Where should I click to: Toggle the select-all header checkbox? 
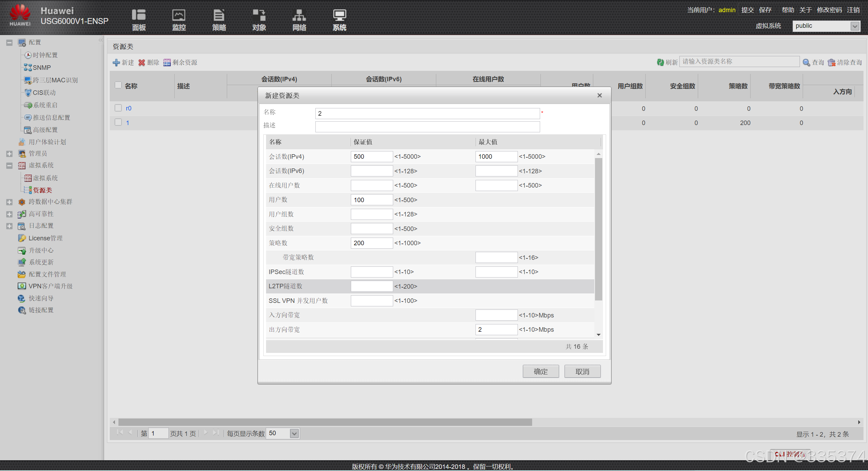tap(118, 85)
